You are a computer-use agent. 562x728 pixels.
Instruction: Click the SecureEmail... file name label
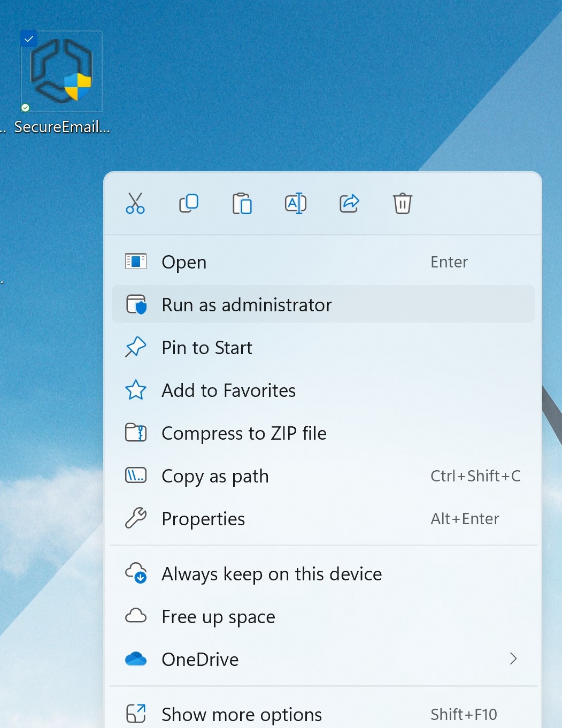pyautogui.click(x=62, y=127)
